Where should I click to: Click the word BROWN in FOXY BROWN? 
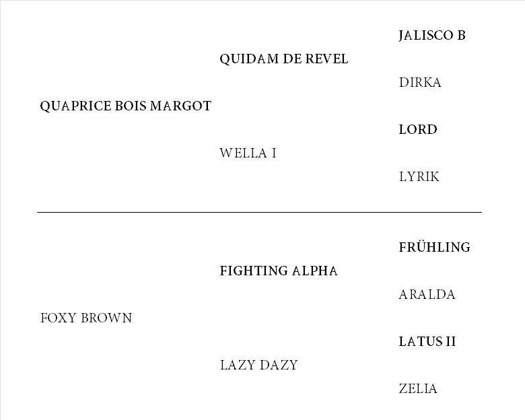point(106,318)
